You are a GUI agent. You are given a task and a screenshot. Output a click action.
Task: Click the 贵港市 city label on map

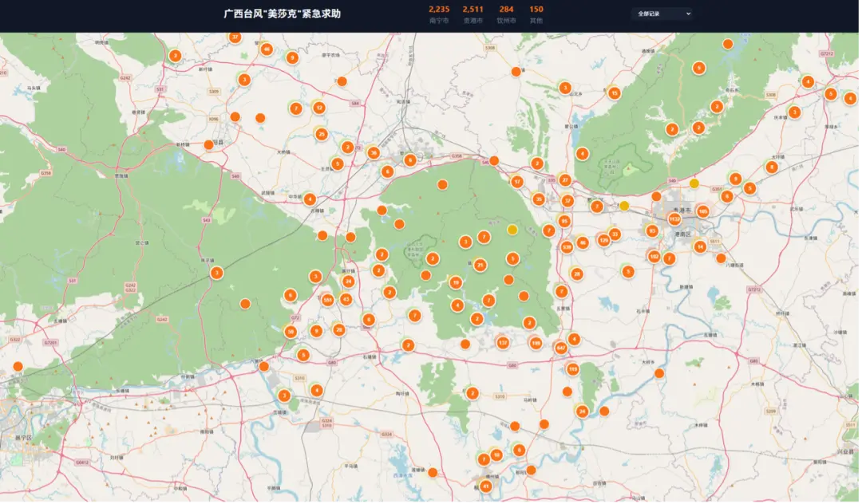click(682, 211)
